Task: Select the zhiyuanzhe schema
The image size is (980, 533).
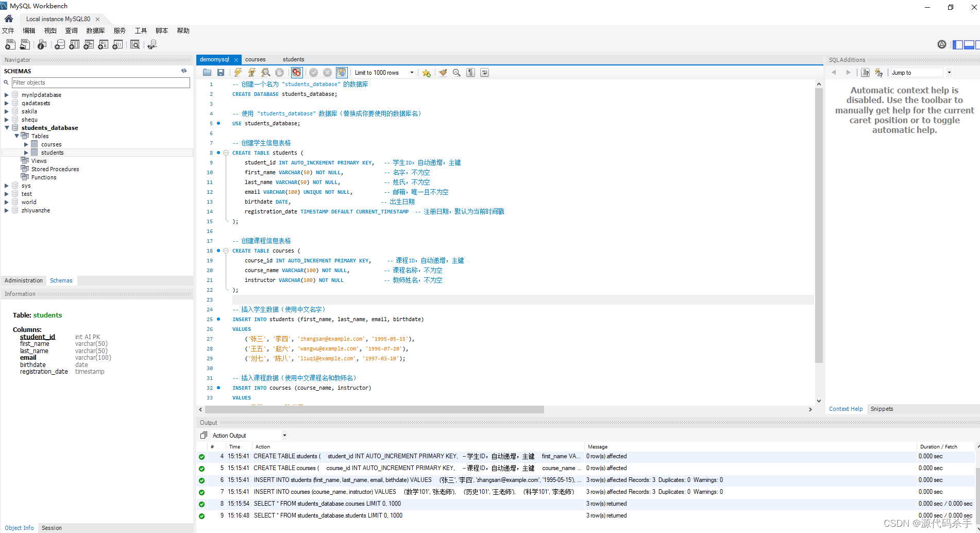Action: pos(36,210)
